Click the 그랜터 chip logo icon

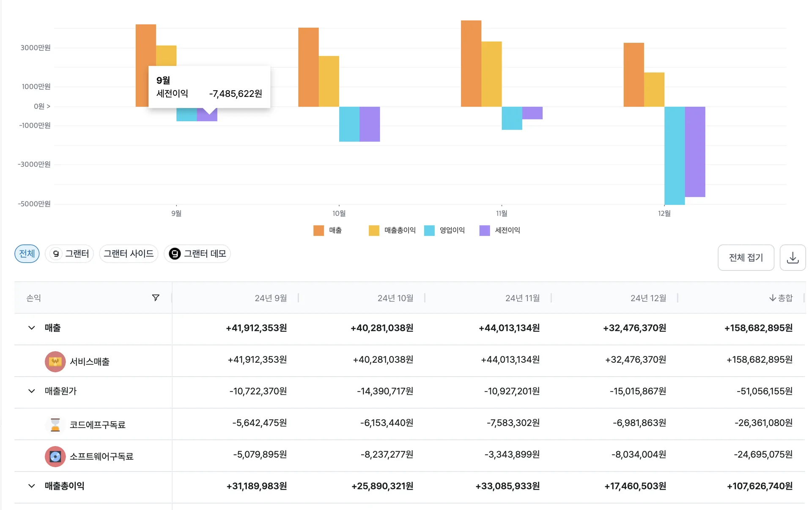click(x=56, y=254)
